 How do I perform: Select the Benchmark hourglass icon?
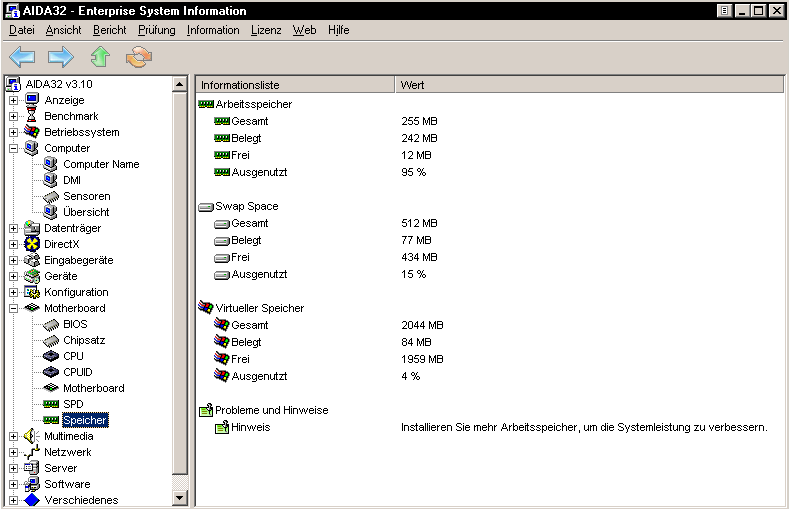[x=32, y=116]
